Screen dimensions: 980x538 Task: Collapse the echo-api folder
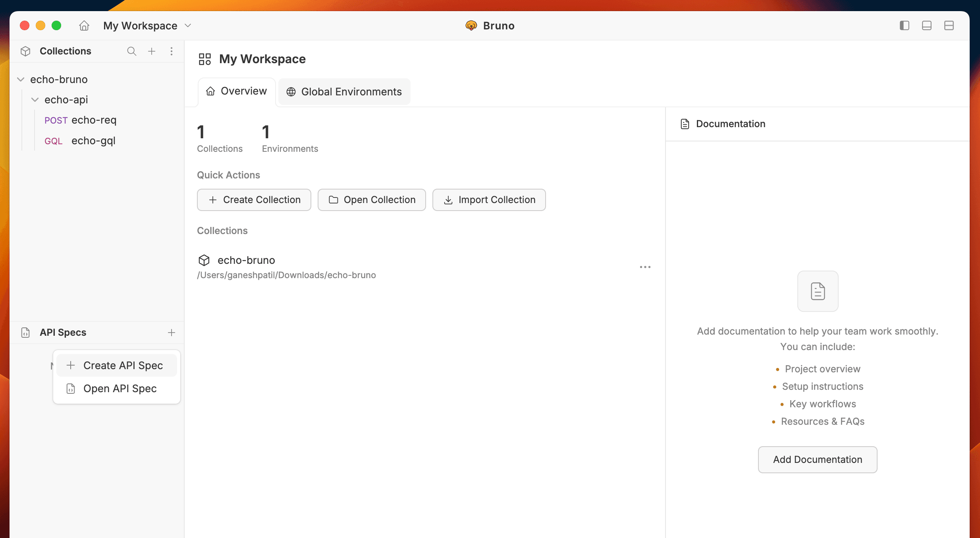pyautogui.click(x=35, y=100)
